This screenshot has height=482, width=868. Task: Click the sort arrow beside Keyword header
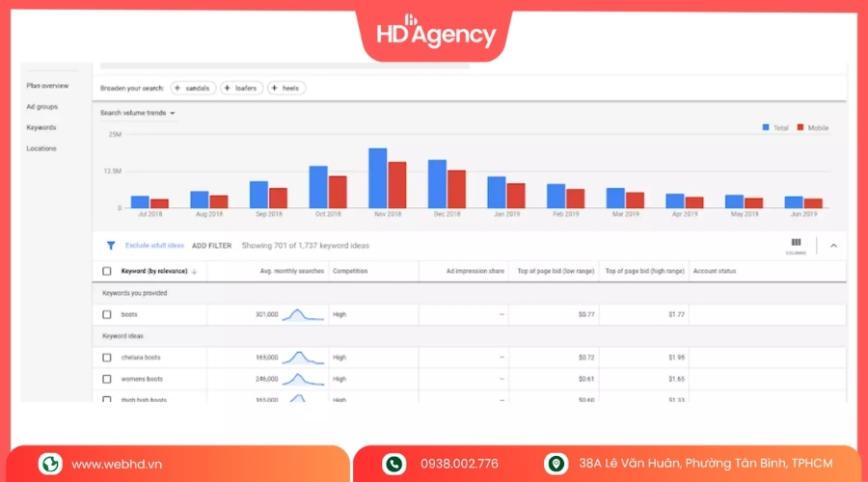(194, 271)
